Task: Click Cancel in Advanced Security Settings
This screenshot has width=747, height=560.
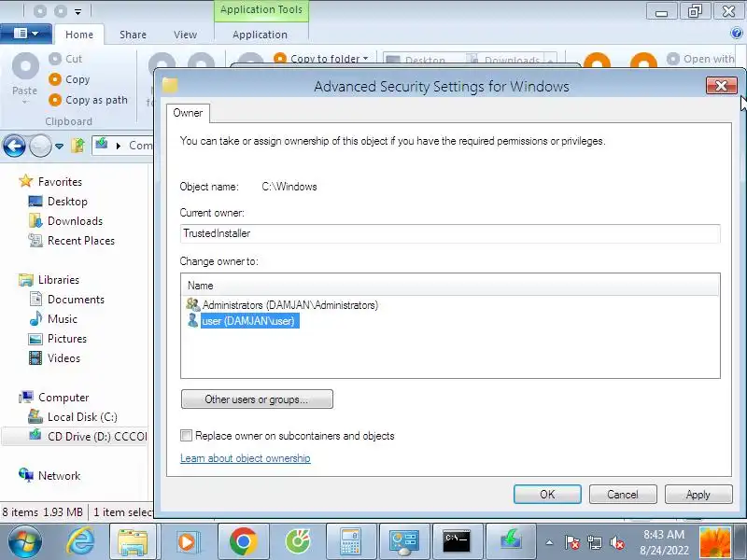Action: tap(623, 495)
